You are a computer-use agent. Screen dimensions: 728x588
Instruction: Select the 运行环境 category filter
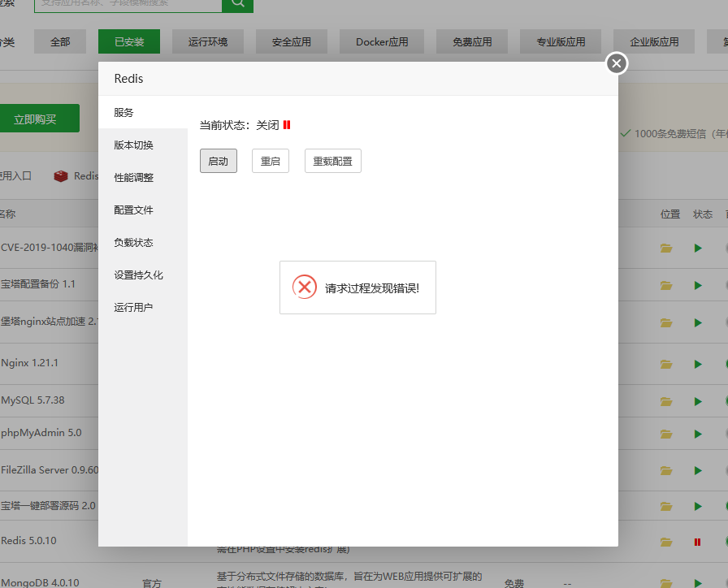point(208,41)
